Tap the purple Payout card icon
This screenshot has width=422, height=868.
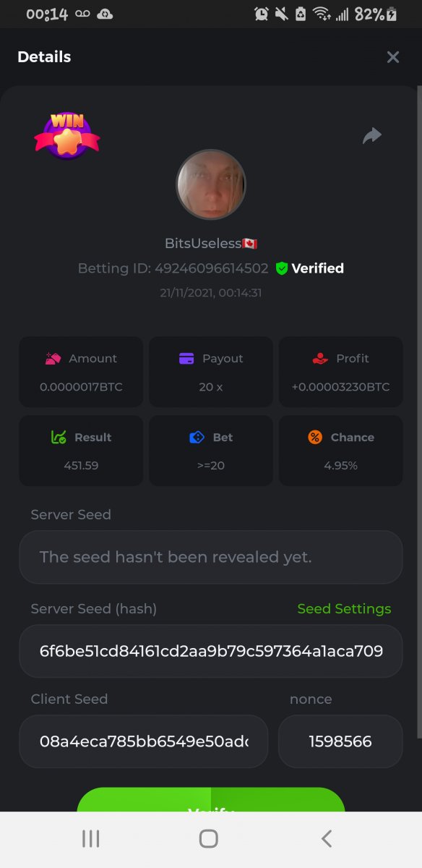coord(186,358)
